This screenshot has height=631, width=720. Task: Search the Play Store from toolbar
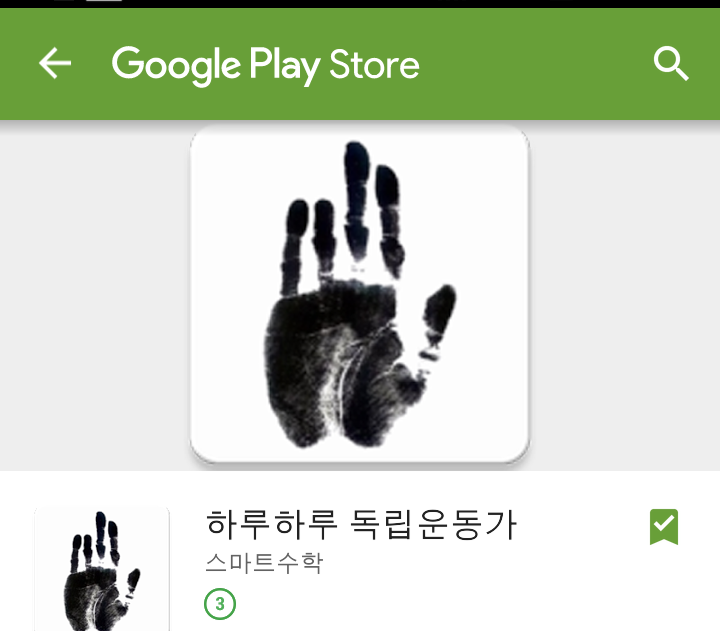tap(671, 63)
